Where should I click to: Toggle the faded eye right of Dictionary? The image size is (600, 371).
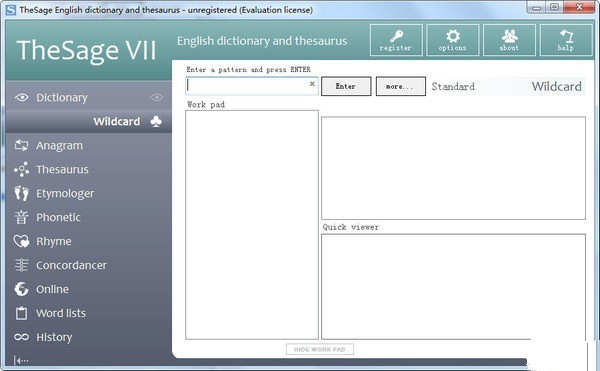click(x=156, y=98)
